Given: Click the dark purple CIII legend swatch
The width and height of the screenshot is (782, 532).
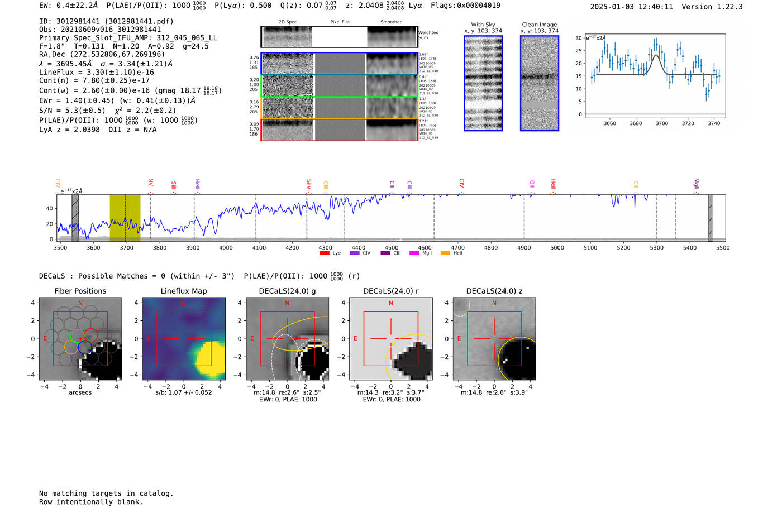Looking at the screenshot, I should 385,253.
